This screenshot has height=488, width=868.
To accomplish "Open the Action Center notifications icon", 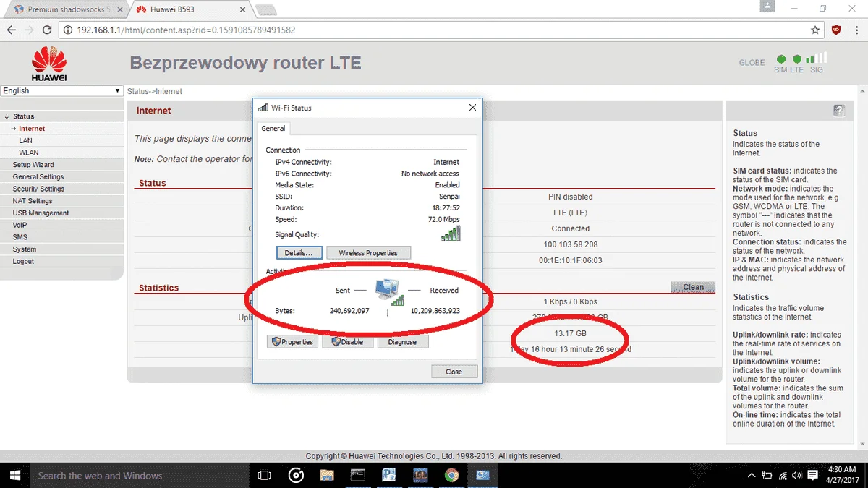I will point(814,476).
